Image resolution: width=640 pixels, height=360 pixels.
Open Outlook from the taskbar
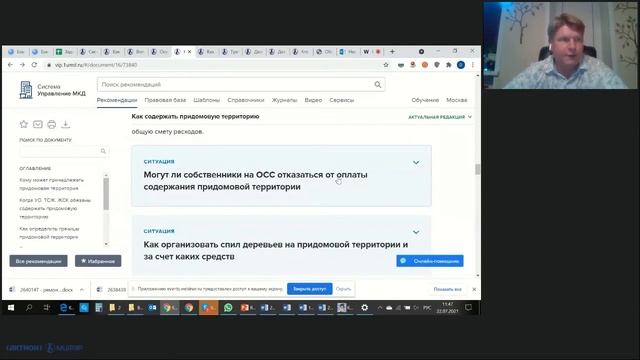coord(153,308)
